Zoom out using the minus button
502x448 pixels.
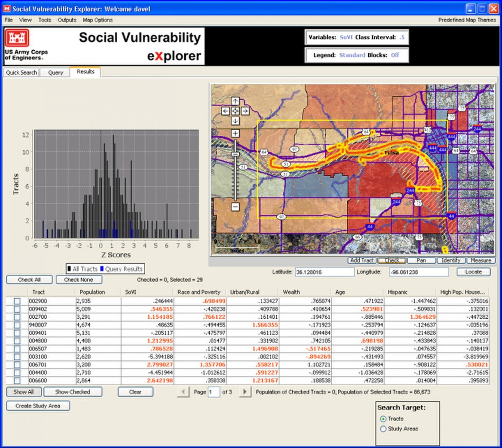pyautogui.click(x=235, y=206)
